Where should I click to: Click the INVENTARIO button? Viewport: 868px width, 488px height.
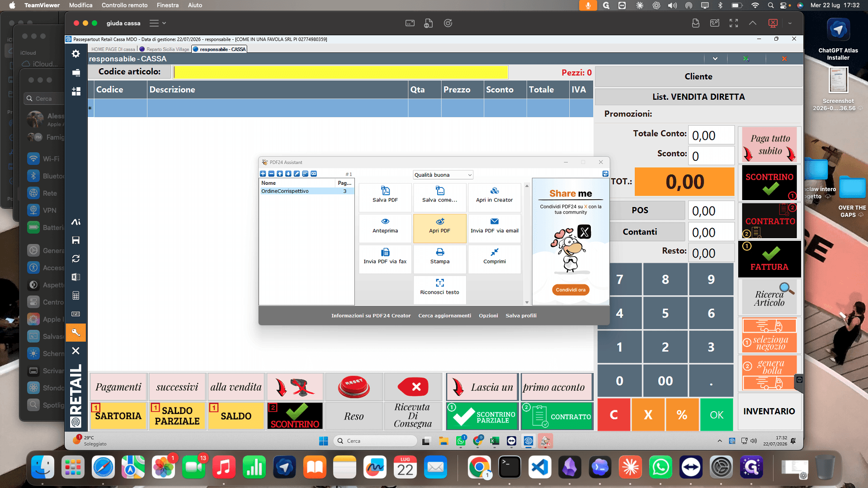[769, 411]
